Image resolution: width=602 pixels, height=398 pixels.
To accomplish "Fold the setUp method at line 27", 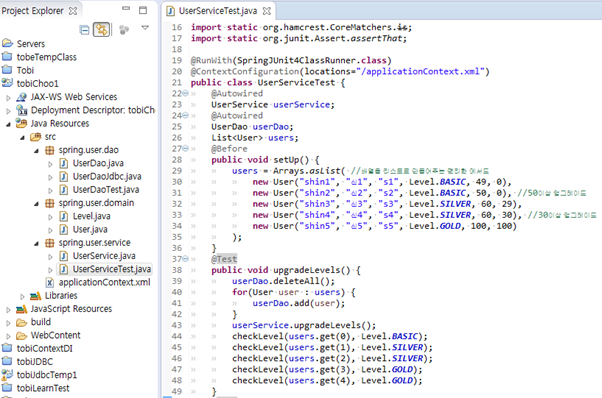I will tap(185, 149).
